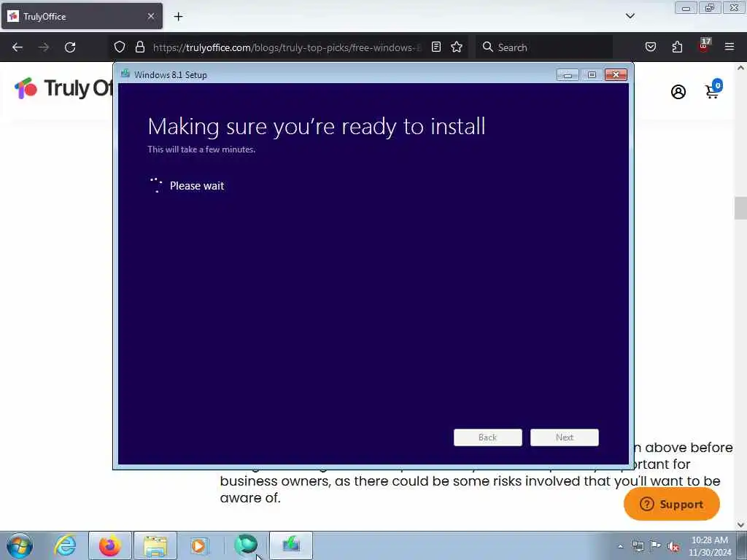Viewport: 747px width, 560px height.
Task: Click the trulyoffice.com address bar URL
Action: [287, 47]
